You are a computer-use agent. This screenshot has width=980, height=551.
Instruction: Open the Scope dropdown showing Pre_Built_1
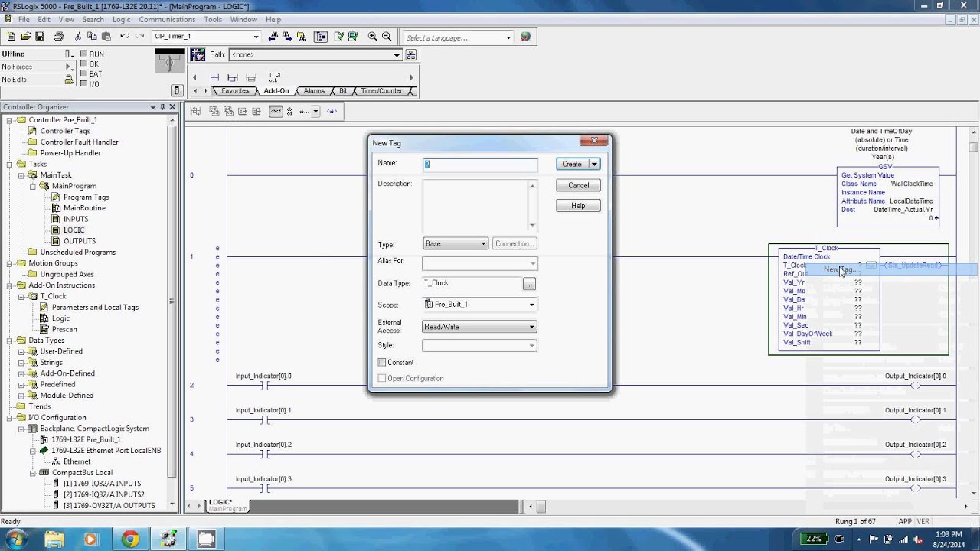[x=480, y=305]
